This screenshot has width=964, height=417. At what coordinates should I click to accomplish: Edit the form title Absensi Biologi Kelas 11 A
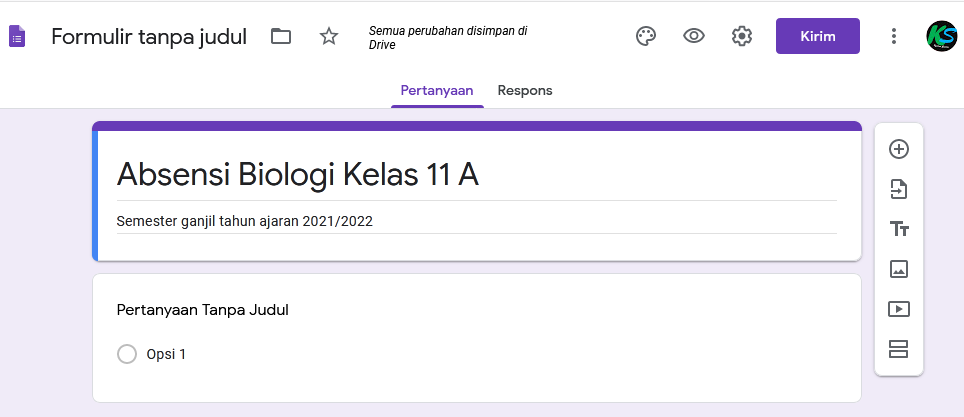(x=476, y=174)
